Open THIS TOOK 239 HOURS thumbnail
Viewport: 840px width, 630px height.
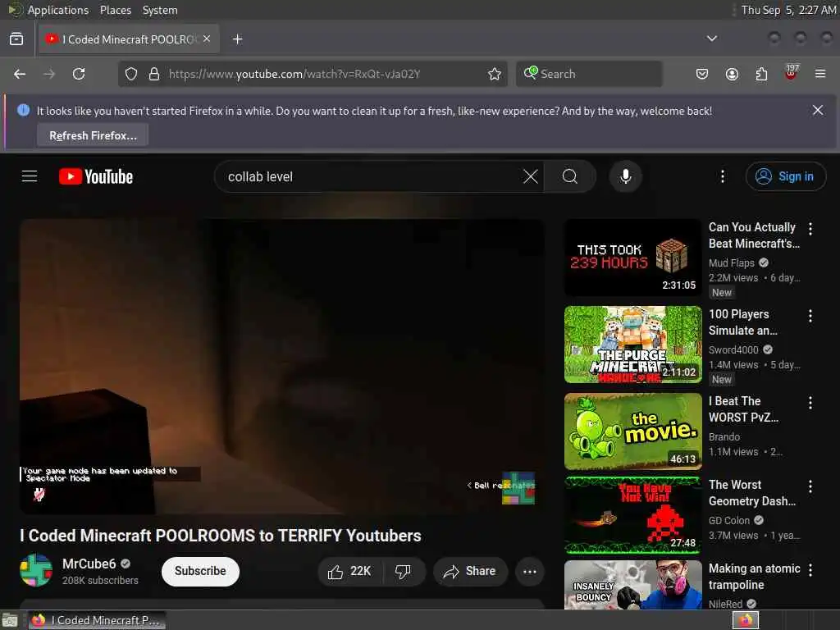(x=632, y=257)
